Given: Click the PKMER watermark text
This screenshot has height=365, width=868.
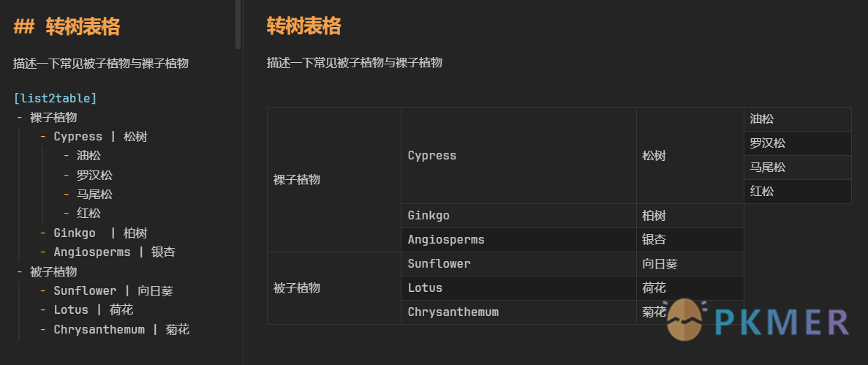Looking at the screenshot, I should [x=781, y=323].
